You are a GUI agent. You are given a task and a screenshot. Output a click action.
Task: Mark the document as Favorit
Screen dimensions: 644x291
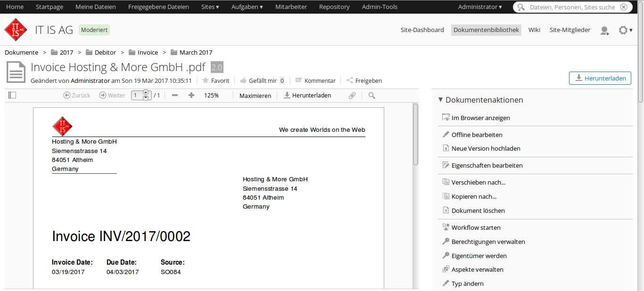[215, 81]
